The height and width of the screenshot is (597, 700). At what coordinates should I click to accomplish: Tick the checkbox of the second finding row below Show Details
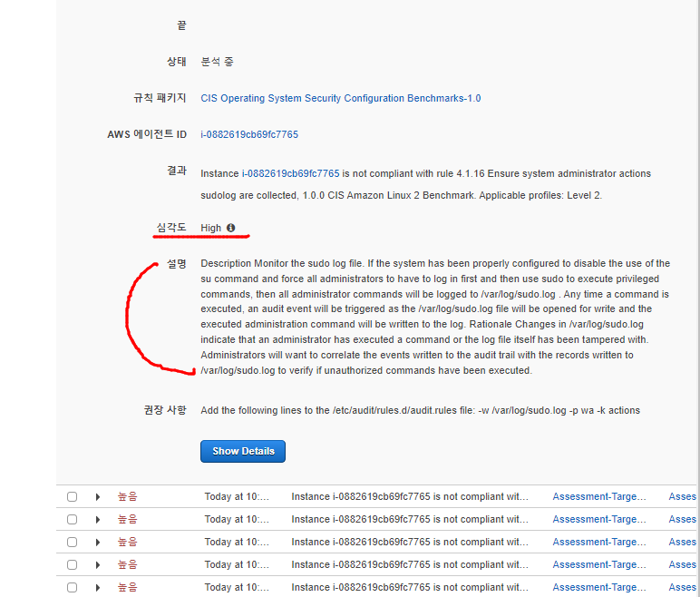pos(72,520)
